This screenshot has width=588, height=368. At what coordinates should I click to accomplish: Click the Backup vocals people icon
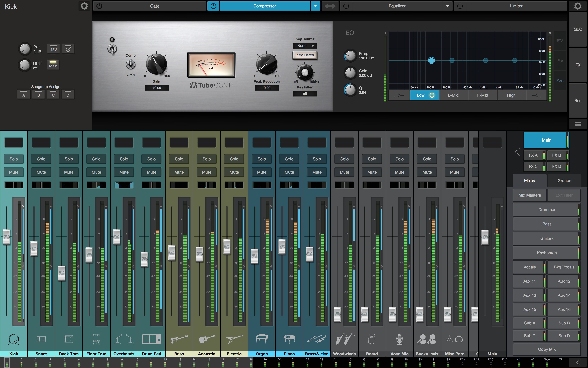tap(427, 339)
